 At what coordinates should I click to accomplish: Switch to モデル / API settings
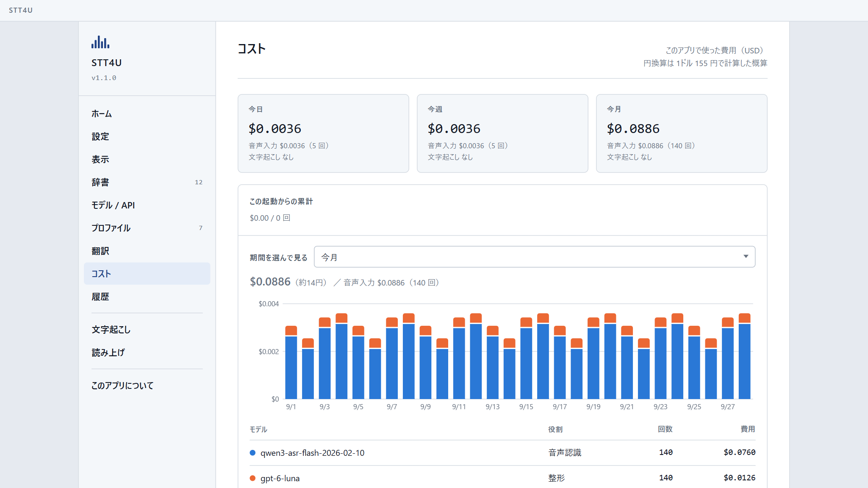click(x=147, y=205)
